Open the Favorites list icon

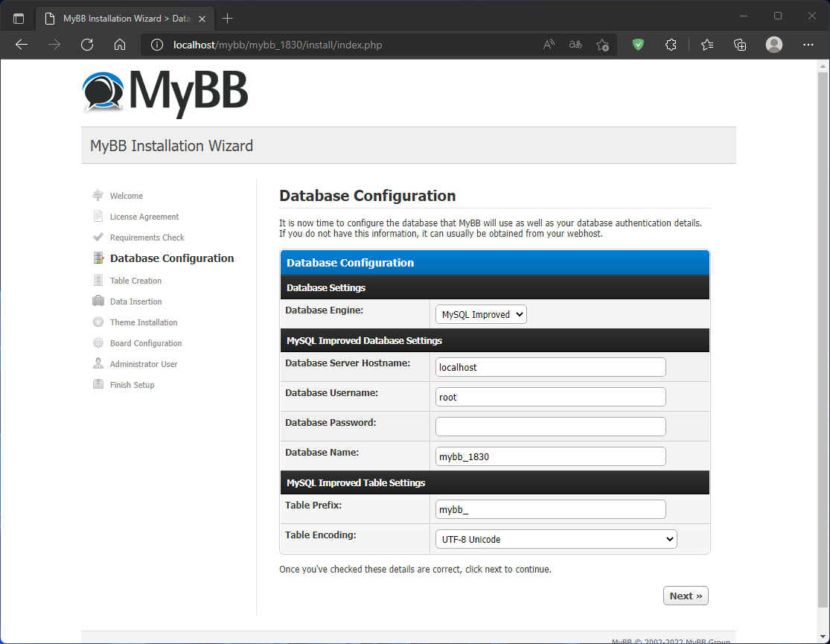pyautogui.click(x=707, y=45)
